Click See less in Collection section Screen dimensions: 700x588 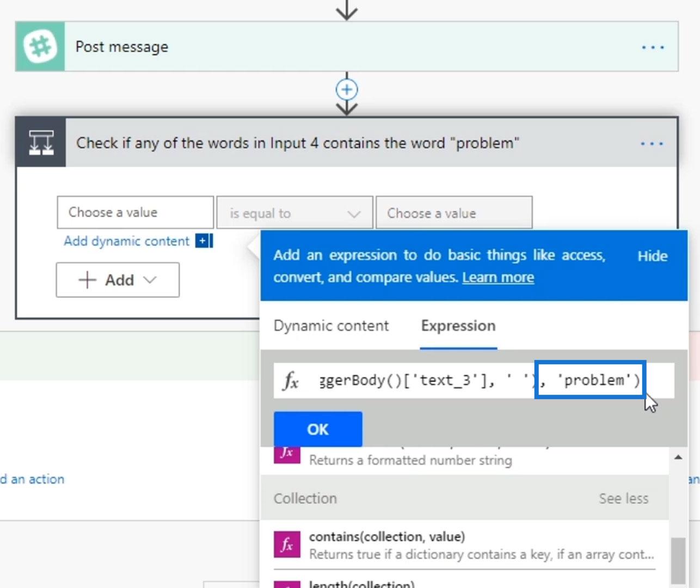624,498
